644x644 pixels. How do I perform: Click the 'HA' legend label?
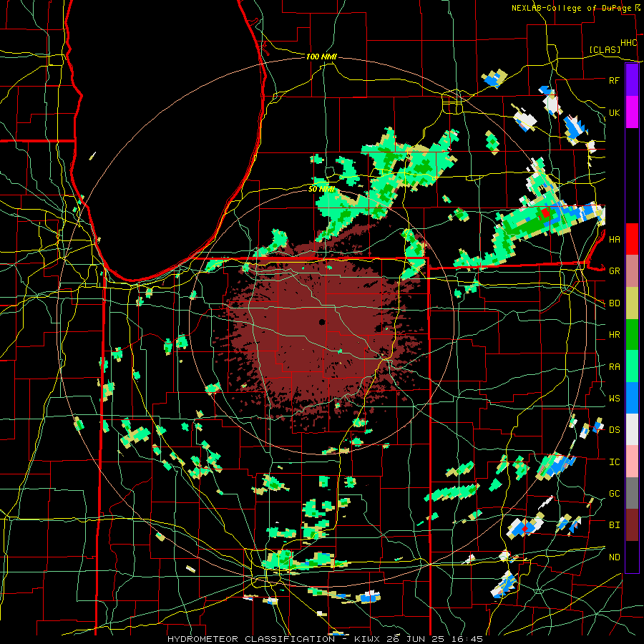(x=614, y=240)
